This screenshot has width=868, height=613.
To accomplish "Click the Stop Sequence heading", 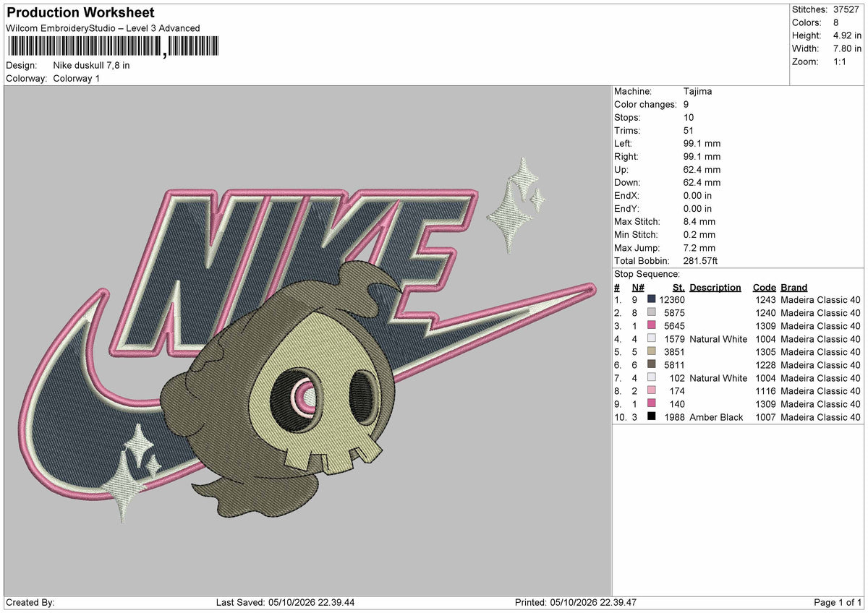I will coord(647,274).
